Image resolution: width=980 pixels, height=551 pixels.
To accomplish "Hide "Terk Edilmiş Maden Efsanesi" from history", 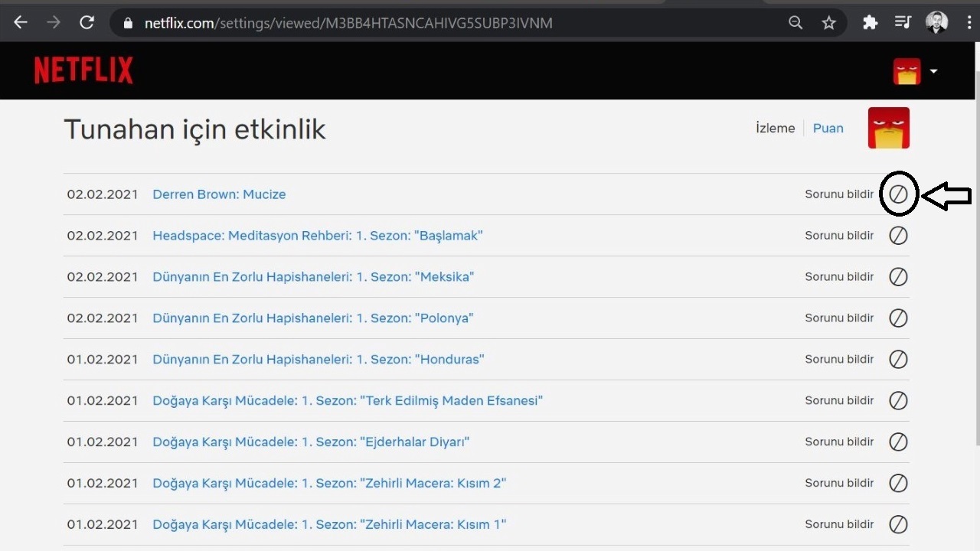I will click(x=898, y=401).
